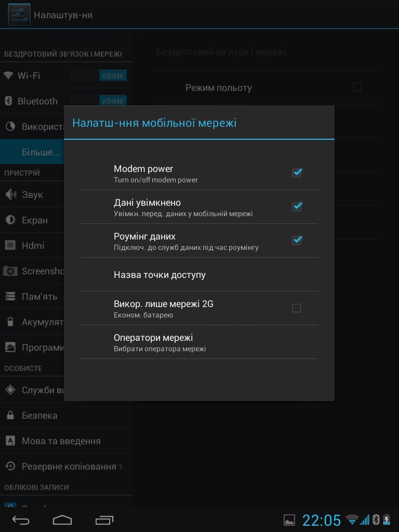
Task: Tap the Wi-Fi signal icon in sidebar
Action: click(x=8, y=75)
